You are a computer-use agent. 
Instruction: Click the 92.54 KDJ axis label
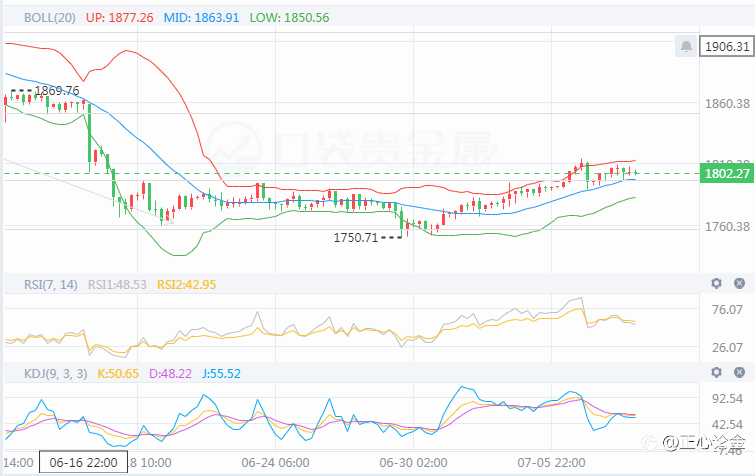click(727, 399)
